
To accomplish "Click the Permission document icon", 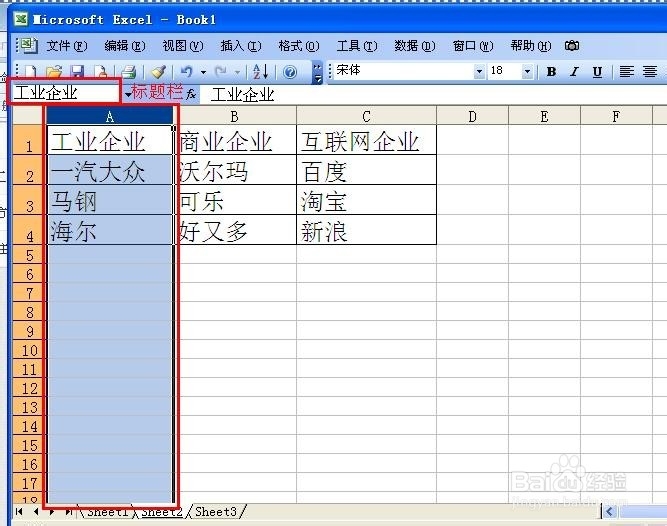I will tap(101, 72).
